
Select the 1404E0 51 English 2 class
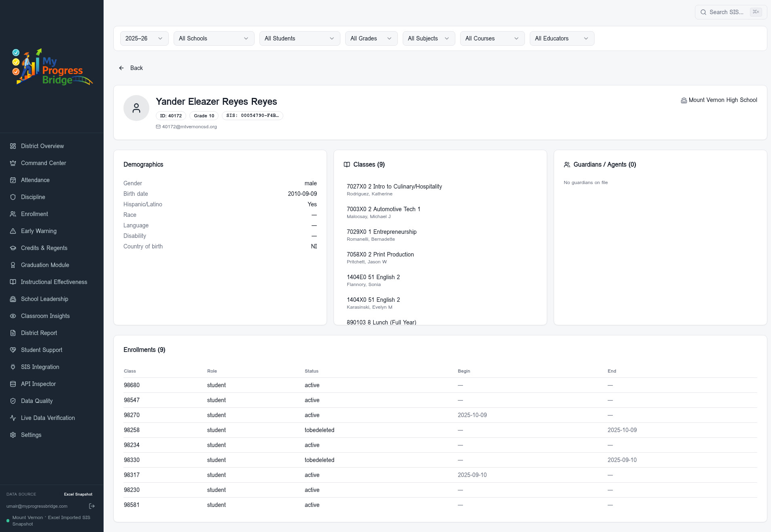pos(440,280)
